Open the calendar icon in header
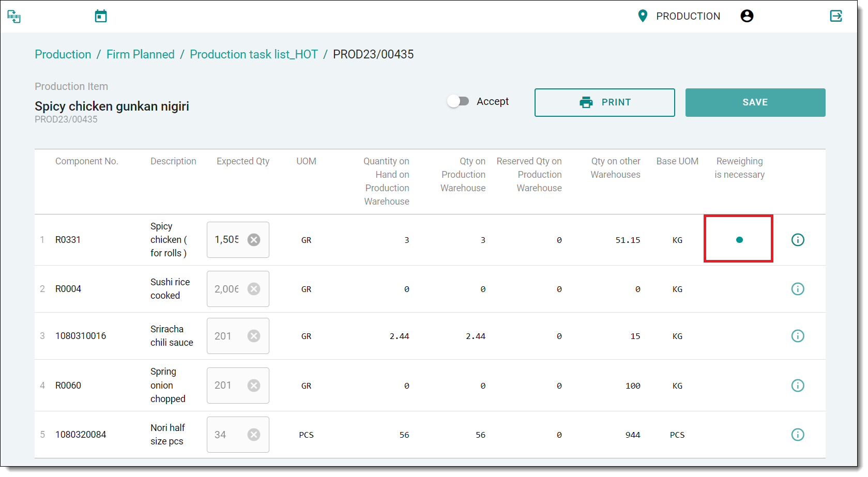The width and height of the screenshot is (868, 477). coord(101,16)
